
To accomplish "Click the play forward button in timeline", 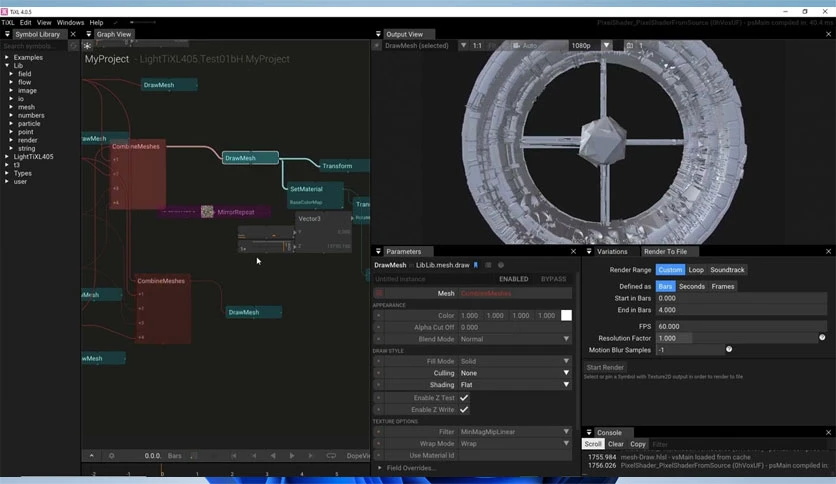I will 292,456.
